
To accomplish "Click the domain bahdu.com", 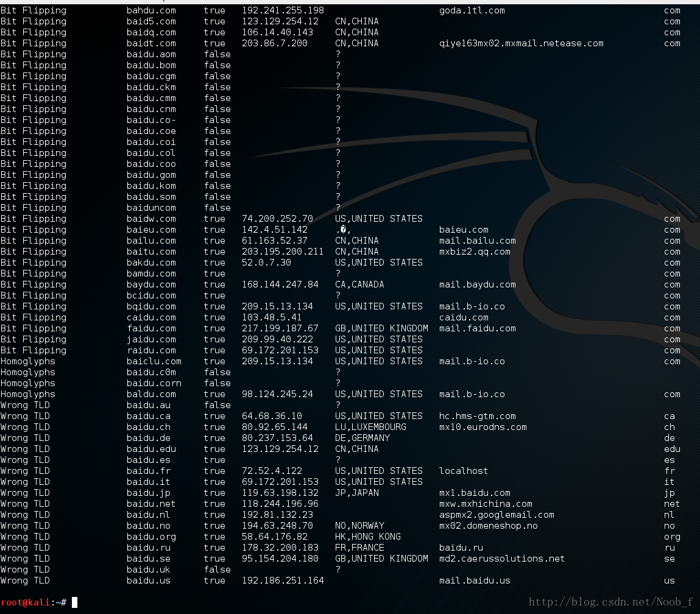I will (151, 10).
